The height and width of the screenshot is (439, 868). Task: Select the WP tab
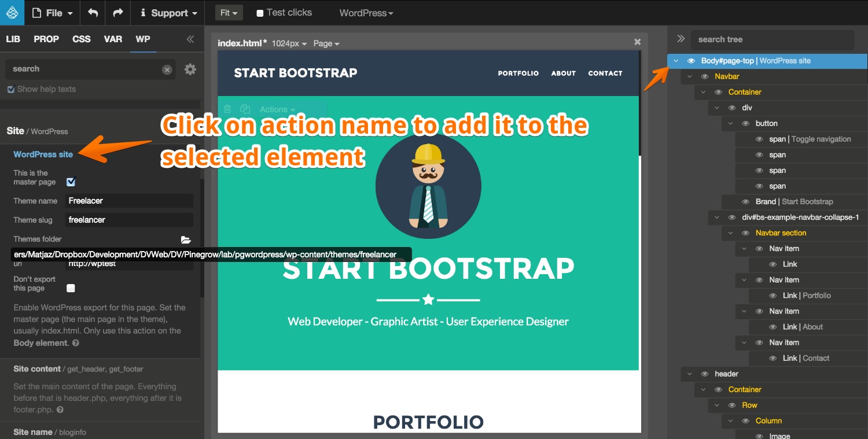pyautogui.click(x=143, y=39)
